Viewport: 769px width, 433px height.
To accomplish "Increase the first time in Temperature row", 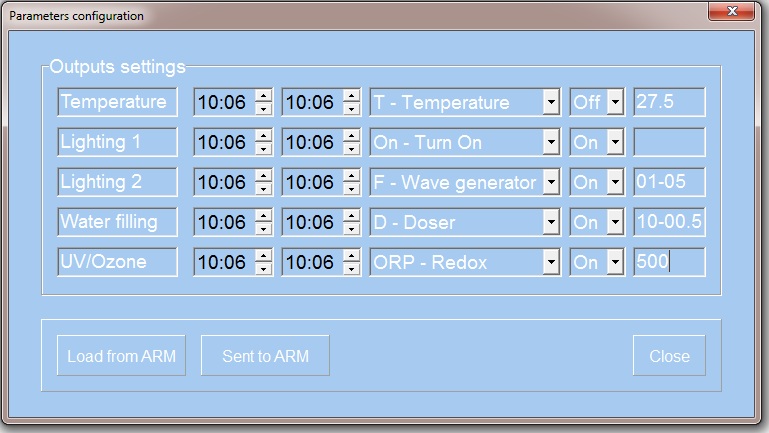I will tap(263, 96).
